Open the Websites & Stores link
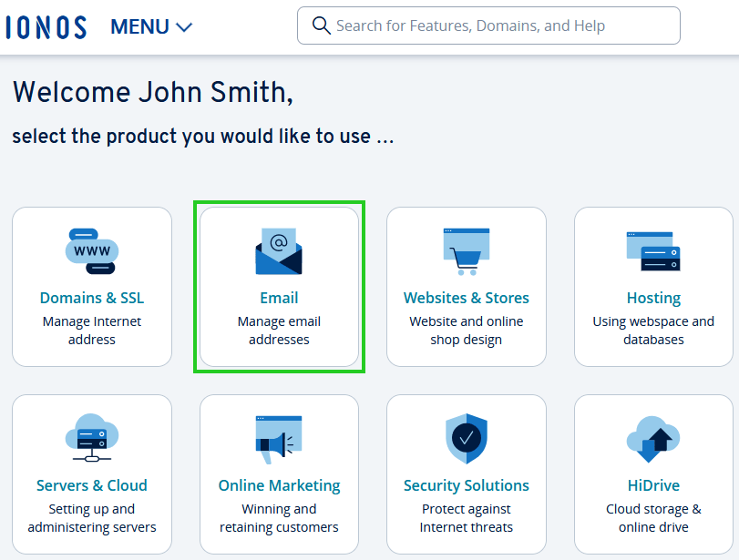 coord(467,298)
